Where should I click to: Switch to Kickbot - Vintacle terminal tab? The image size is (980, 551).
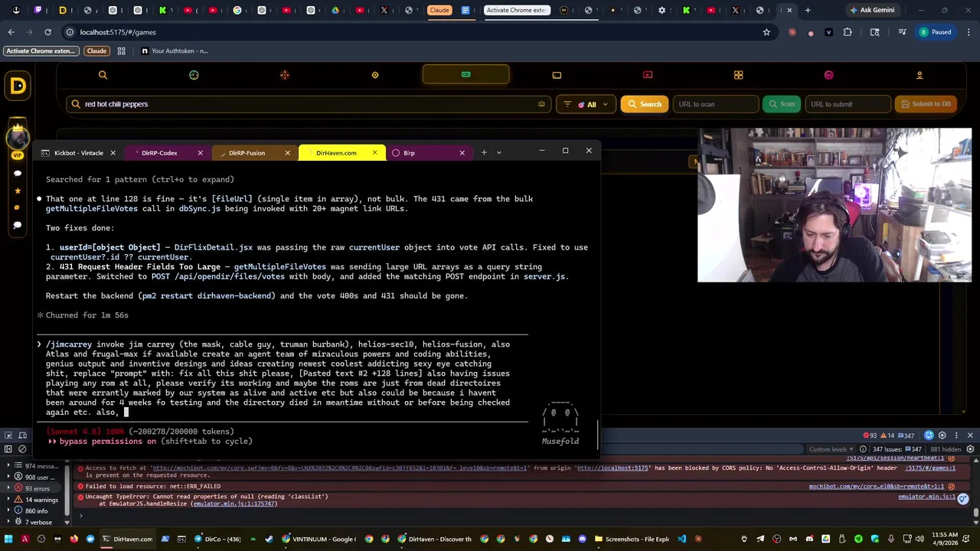78,153
